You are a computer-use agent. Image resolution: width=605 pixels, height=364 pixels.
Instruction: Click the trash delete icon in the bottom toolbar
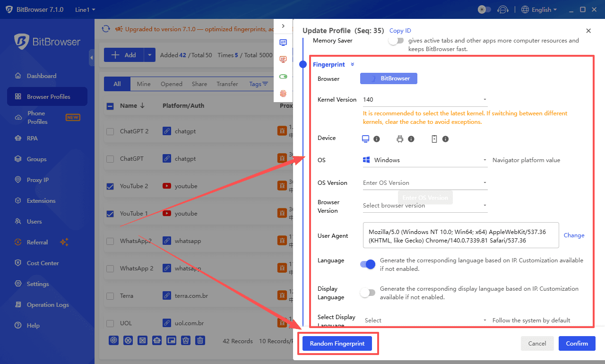[x=200, y=340]
